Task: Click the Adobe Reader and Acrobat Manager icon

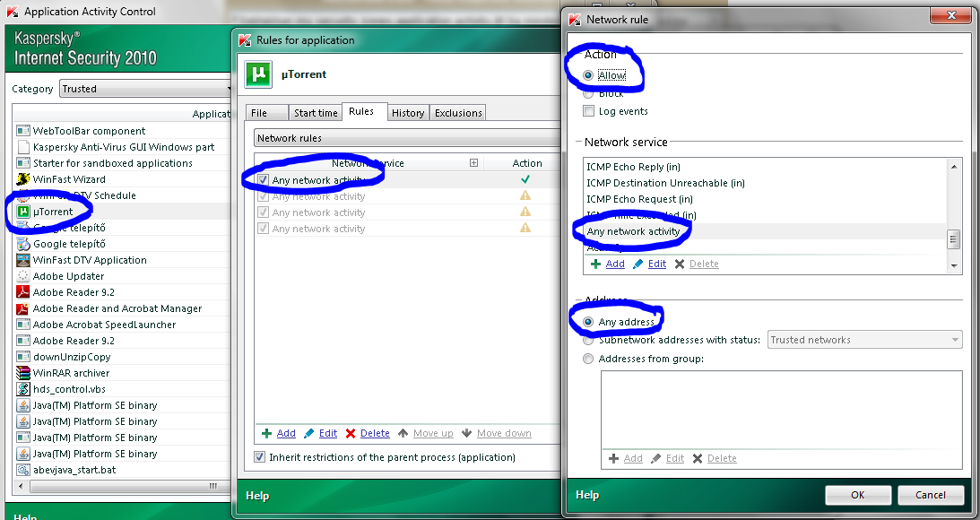Action: tap(23, 308)
